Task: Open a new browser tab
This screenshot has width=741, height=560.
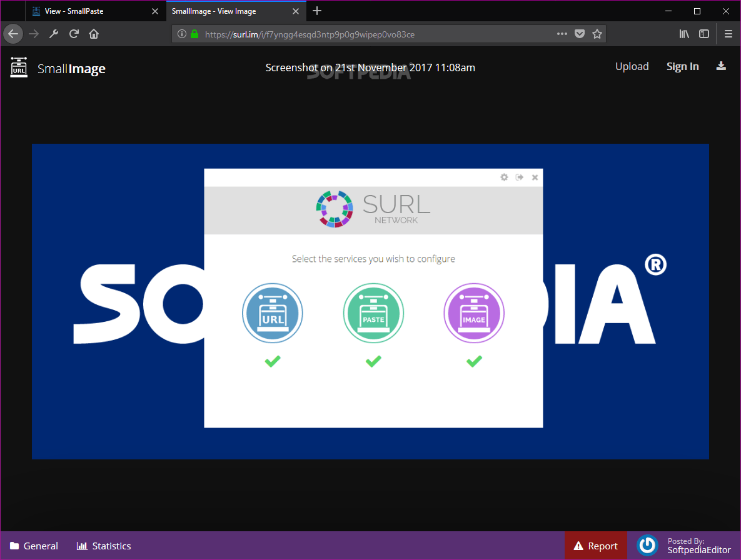Action: (317, 11)
